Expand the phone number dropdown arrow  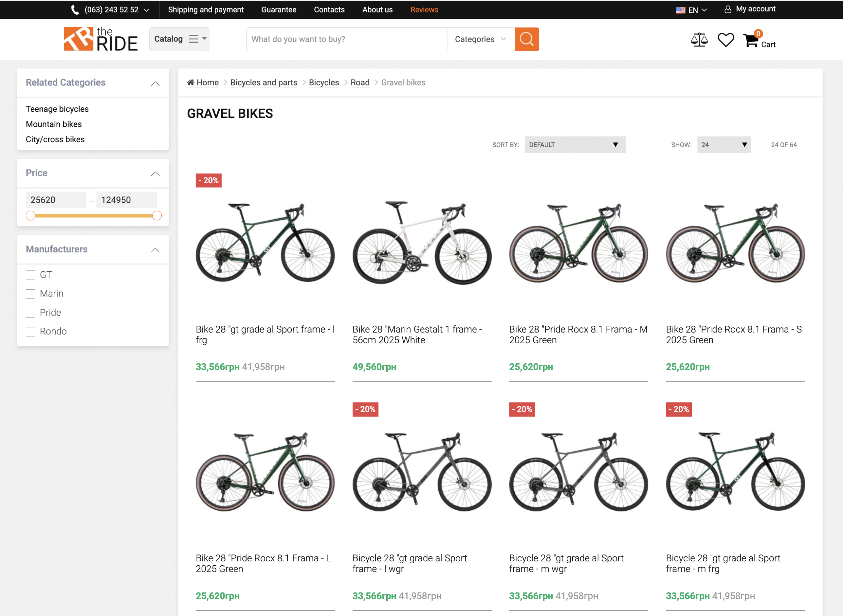coord(147,11)
